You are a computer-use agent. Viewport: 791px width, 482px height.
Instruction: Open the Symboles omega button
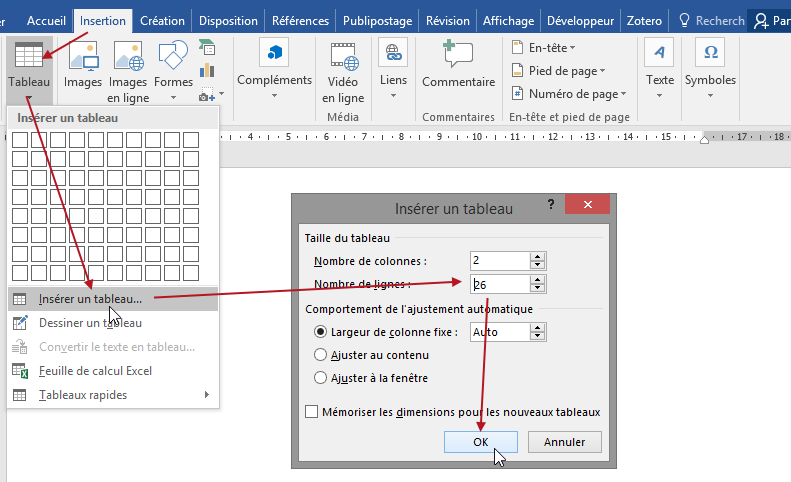(710, 69)
